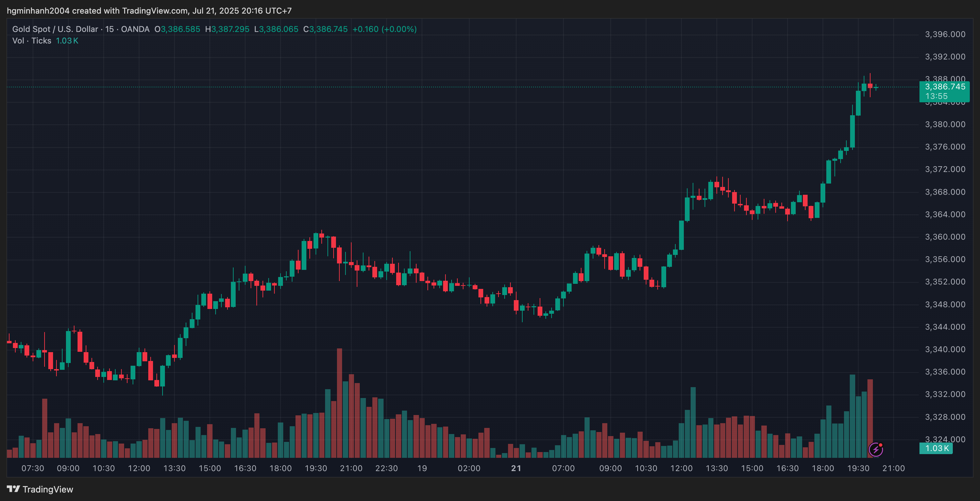Screen dimensions: 980x501
Task: Click the TradingView logo at bottom left
Action: tap(40, 489)
